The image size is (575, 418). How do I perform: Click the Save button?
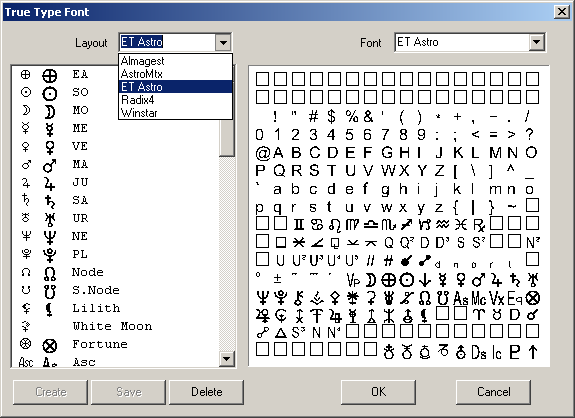pos(129,392)
